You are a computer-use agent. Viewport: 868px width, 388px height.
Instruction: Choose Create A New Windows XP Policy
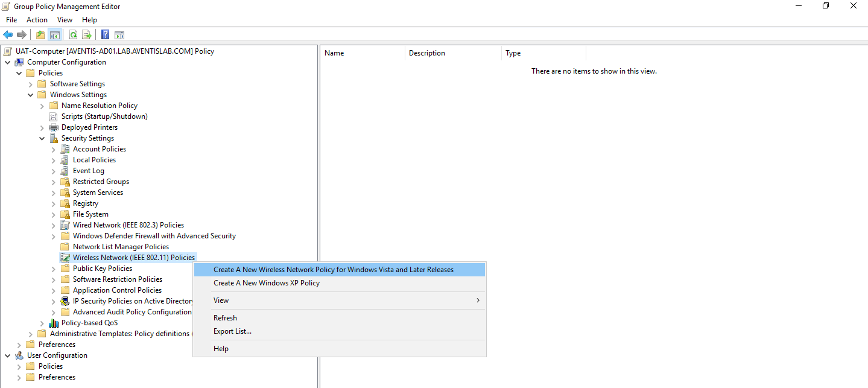(267, 282)
